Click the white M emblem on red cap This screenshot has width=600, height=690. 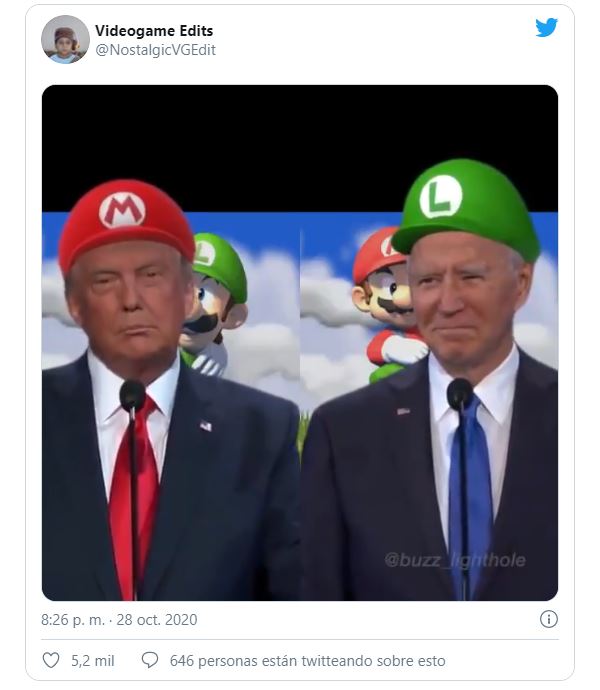coord(122,210)
